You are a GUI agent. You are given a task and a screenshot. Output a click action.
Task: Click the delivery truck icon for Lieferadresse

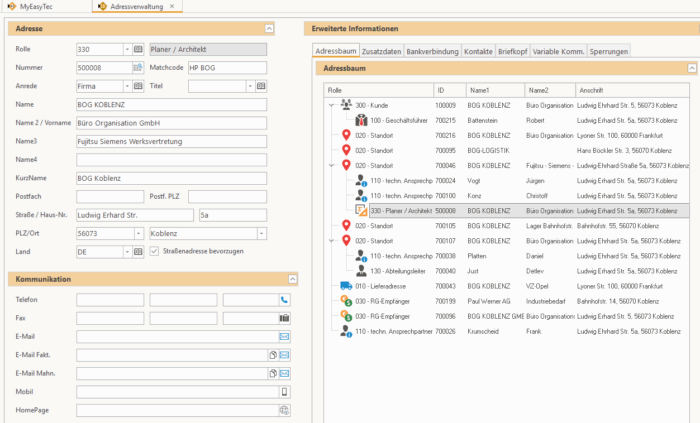(346, 286)
